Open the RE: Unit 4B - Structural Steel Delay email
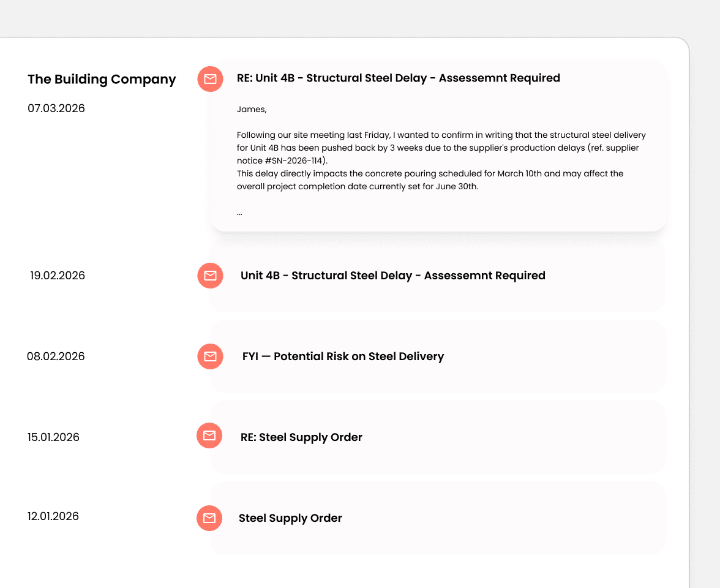Image resolution: width=720 pixels, height=588 pixels. point(398,78)
